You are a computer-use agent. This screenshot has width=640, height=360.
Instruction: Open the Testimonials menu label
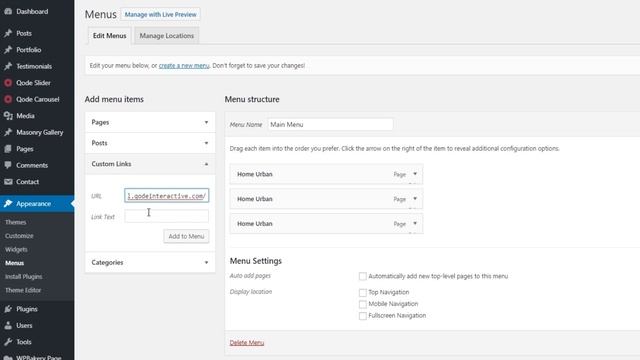point(34,66)
